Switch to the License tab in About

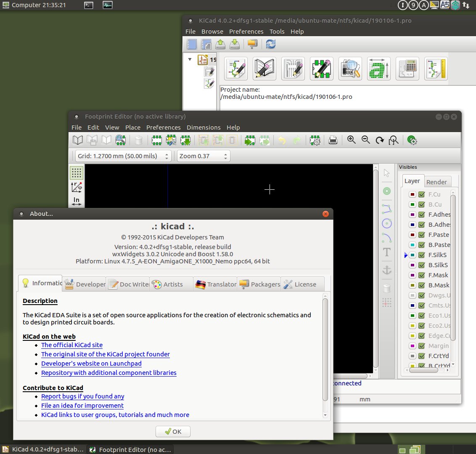(x=302, y=284)
